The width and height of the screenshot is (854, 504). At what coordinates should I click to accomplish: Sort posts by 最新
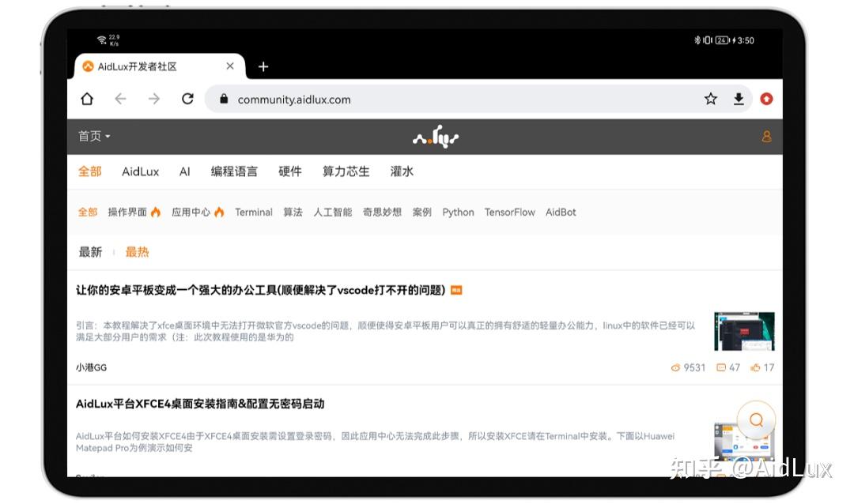click(x=90, y=252)
